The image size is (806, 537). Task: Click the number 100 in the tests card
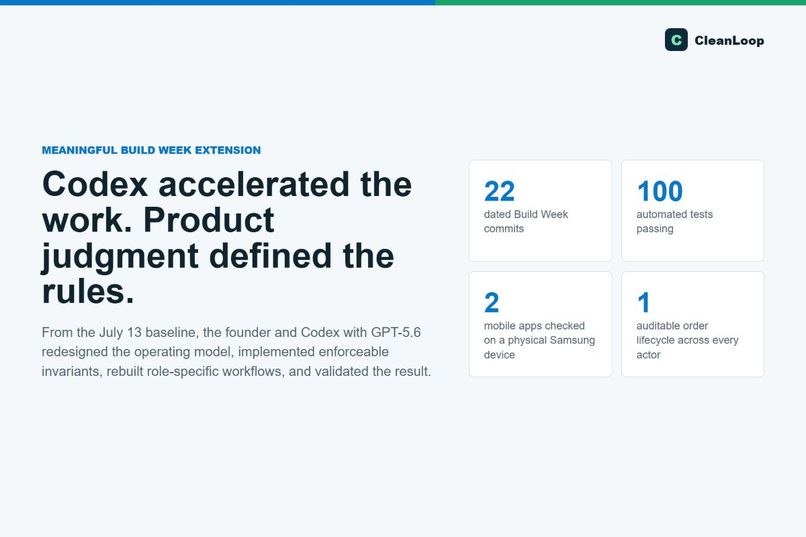point(660,192)
